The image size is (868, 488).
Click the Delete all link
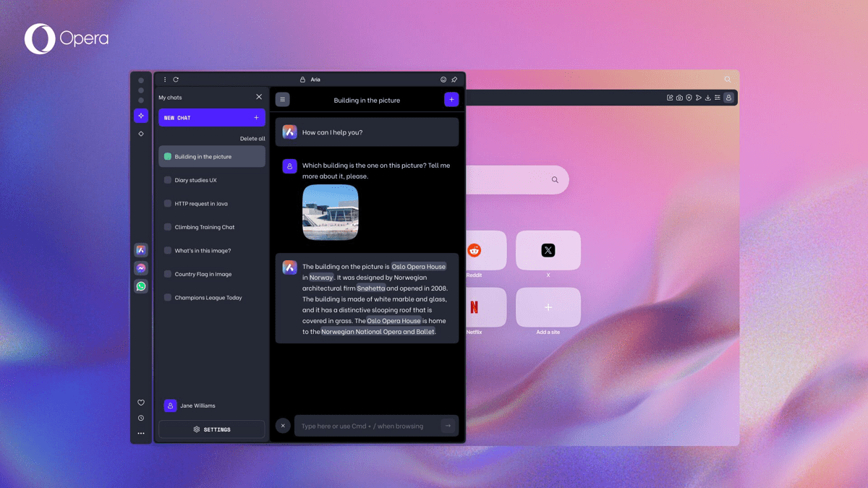(252, 139)
